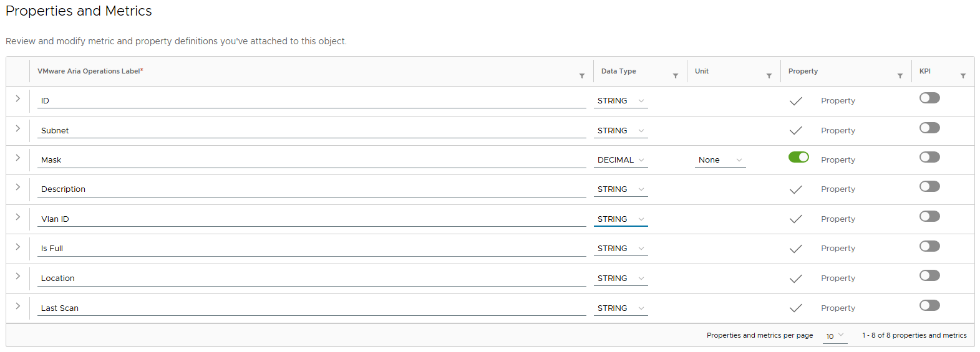Click filter icon in VMware Aria Operations Label column

(581, 76)
